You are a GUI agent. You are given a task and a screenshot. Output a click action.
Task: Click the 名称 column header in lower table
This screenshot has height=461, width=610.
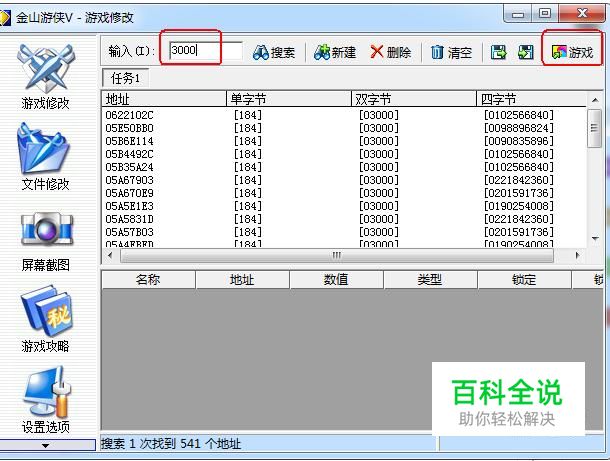coord(148,280)
